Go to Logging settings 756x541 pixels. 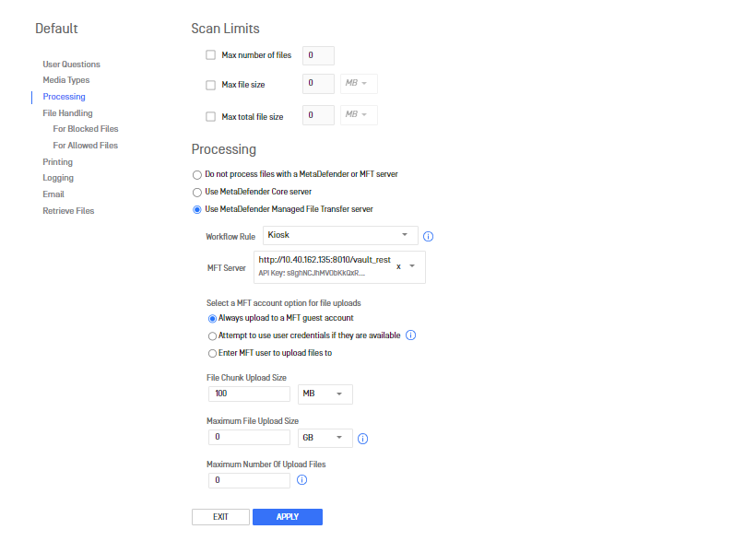click(58, 178)
